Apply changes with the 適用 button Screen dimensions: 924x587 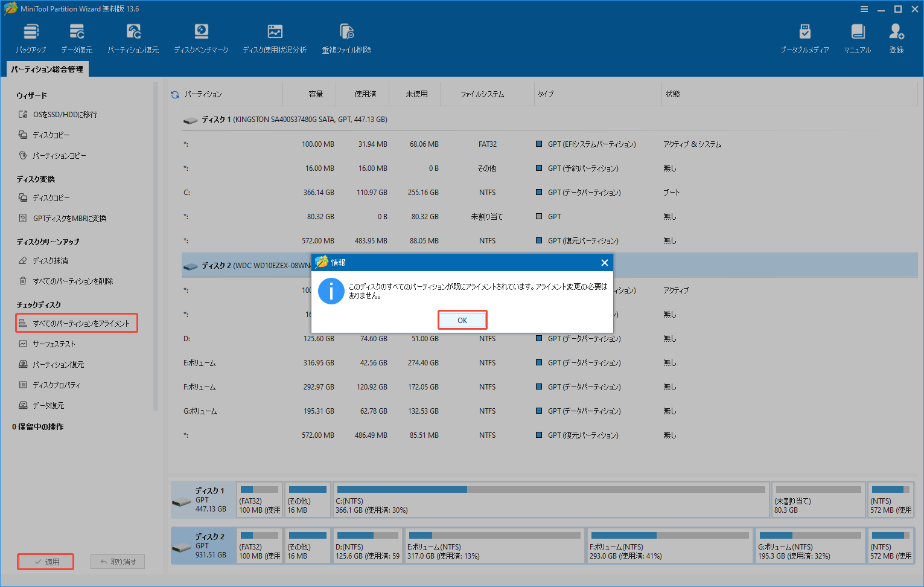coord(46,561)
